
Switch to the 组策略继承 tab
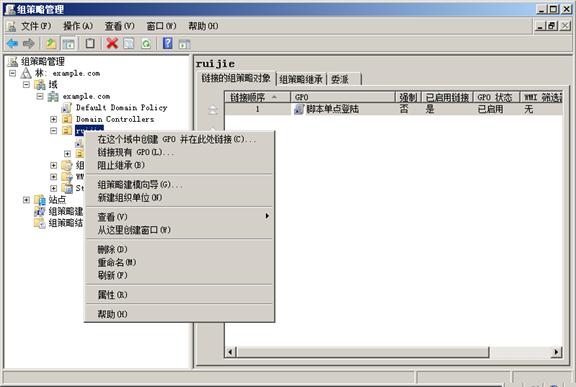pos(301,79)
